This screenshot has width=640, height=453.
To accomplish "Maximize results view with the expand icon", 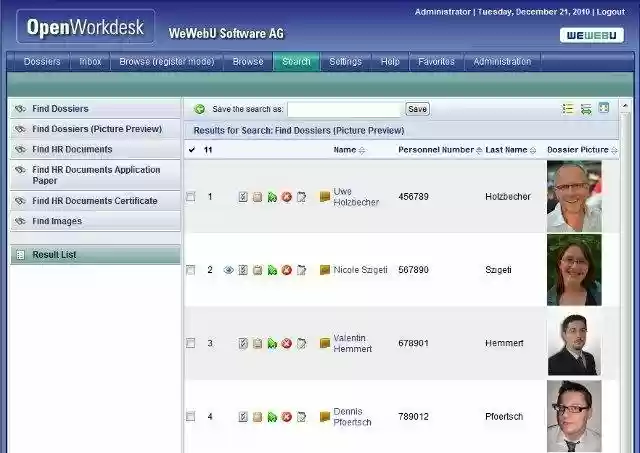I will [x=604, y=108].
